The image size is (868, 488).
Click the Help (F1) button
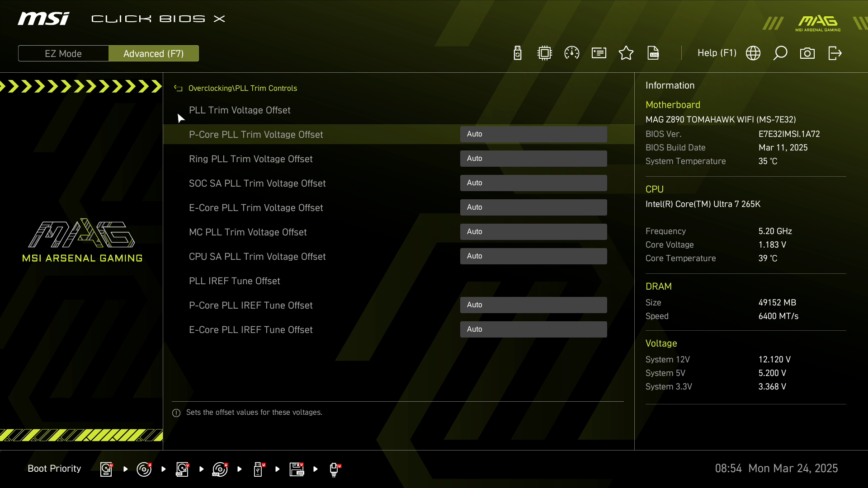[x=717, y=53]
